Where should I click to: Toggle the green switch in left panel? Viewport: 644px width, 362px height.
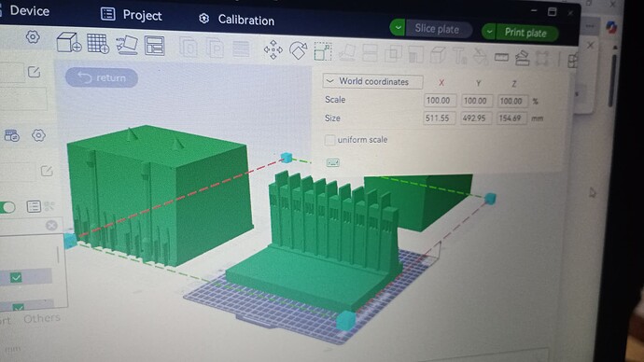(x=7, y=207)
